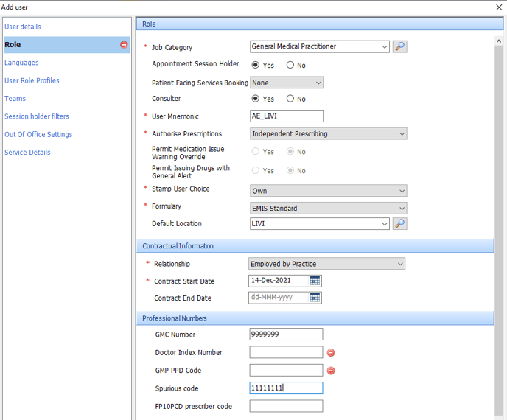Click the red error icon beside GMP PPD Code
This screenshot has height=420, width=507.
[x=331, y=371]
